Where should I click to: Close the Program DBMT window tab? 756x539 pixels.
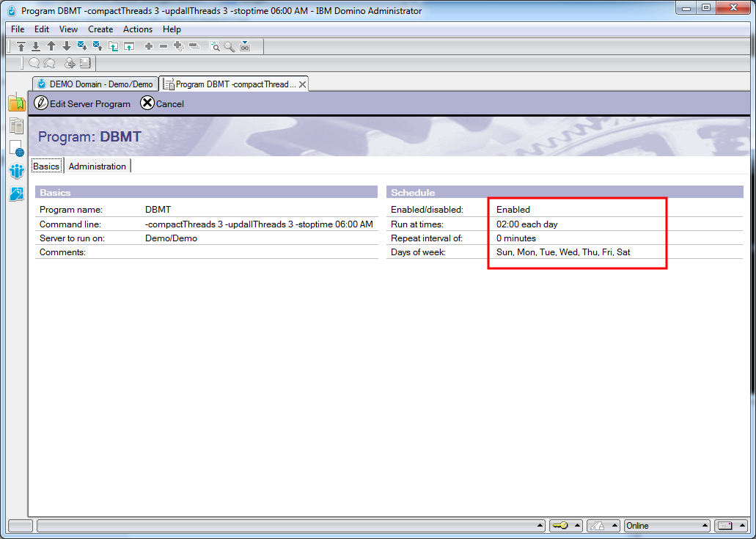pyautogui.click(x=301, y=84)
